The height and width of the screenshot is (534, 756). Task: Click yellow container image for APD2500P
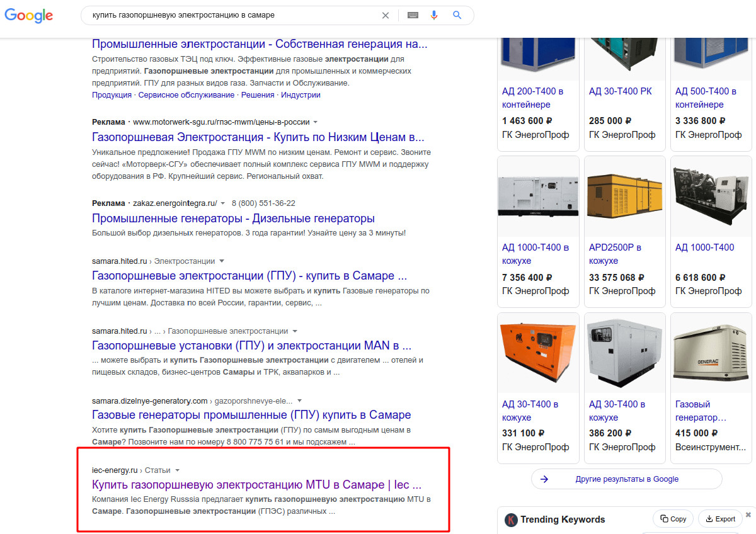624,196
